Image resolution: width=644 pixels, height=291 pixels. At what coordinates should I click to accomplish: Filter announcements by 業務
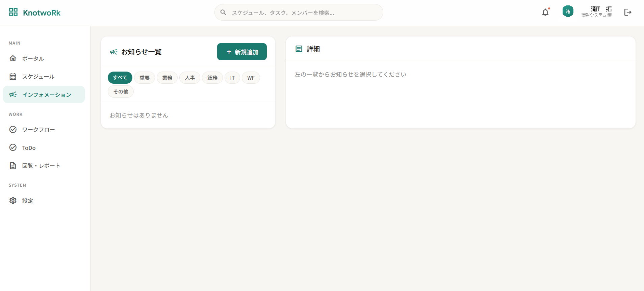[x=167, y=78]
